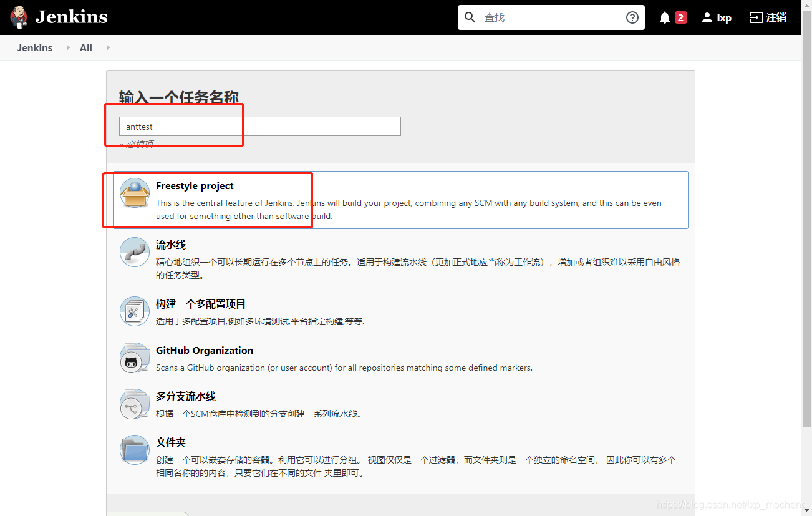Choose the 流水线 item title

171,245
